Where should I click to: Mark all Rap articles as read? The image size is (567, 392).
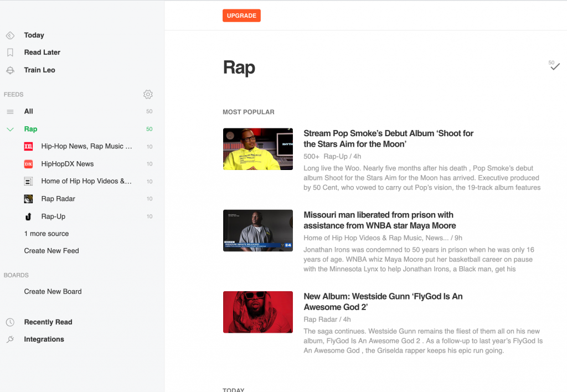pos(555,67)
